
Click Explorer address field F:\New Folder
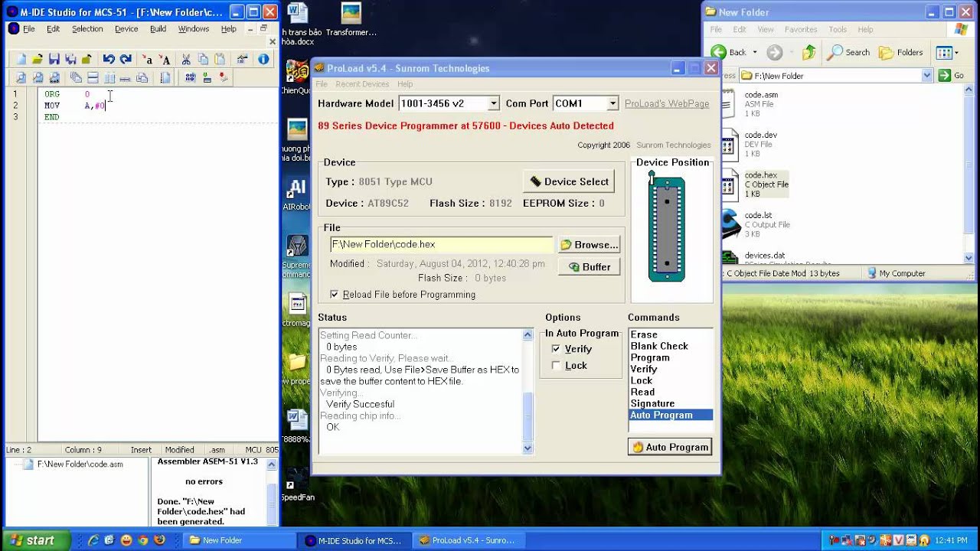(x=836, y=76)
